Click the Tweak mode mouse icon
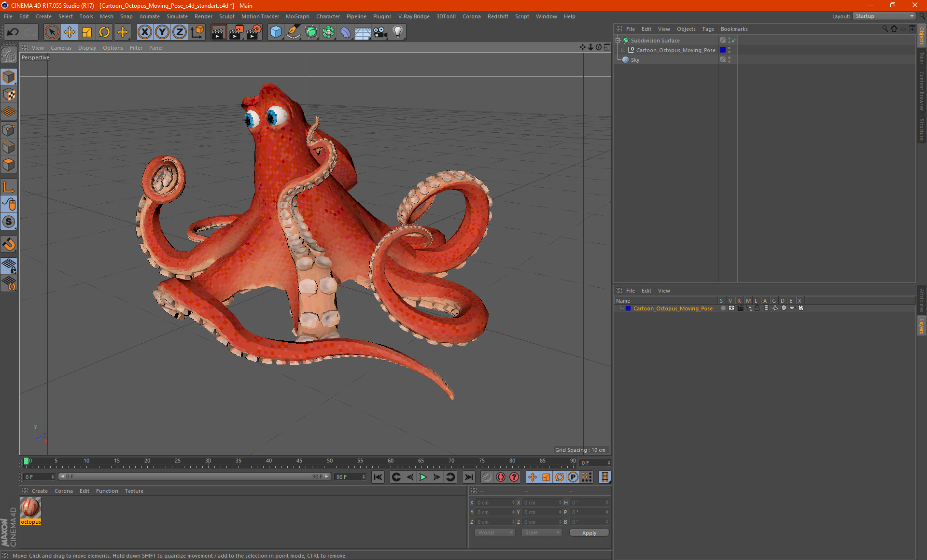 point(9,204)
